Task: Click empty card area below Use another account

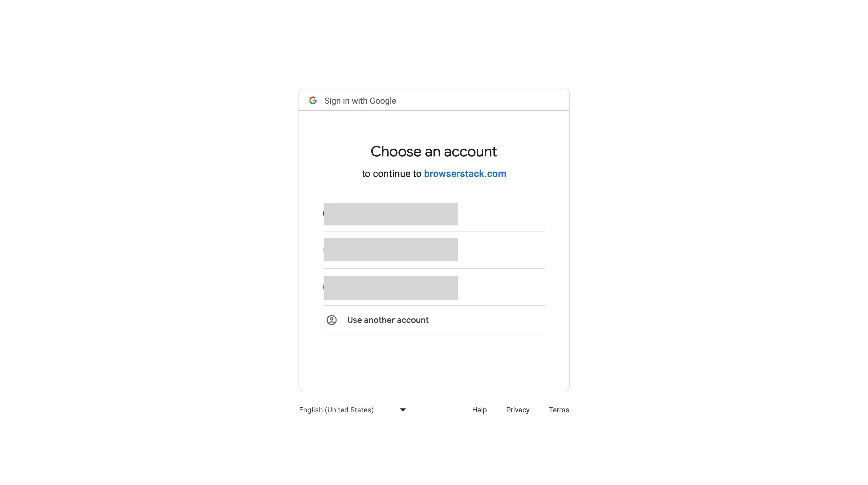Action: (x=434, y=363)
